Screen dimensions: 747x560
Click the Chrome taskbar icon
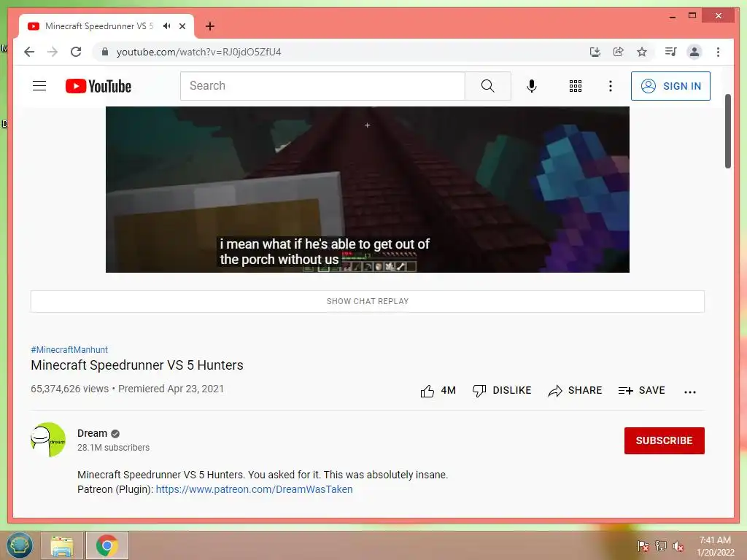tap(107, 545)
